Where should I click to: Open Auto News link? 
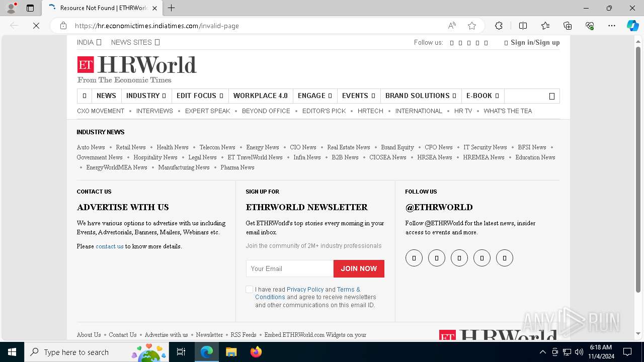click(91, 147)
